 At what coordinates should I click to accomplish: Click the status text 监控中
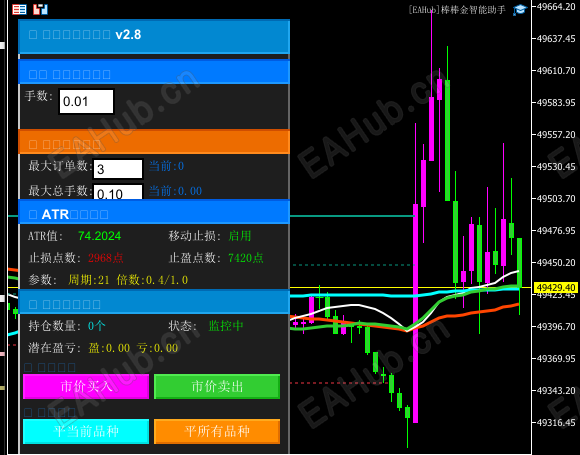226,326
